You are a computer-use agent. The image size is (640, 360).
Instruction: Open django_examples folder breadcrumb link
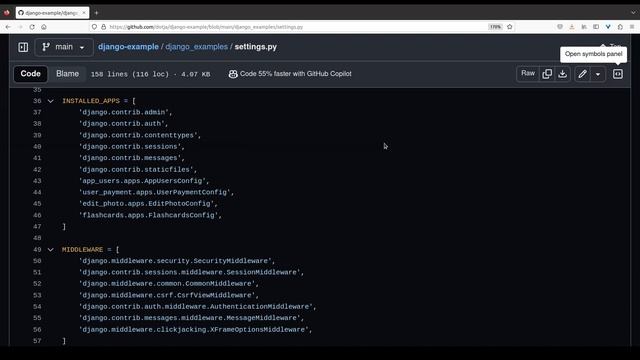pos(196,47)
